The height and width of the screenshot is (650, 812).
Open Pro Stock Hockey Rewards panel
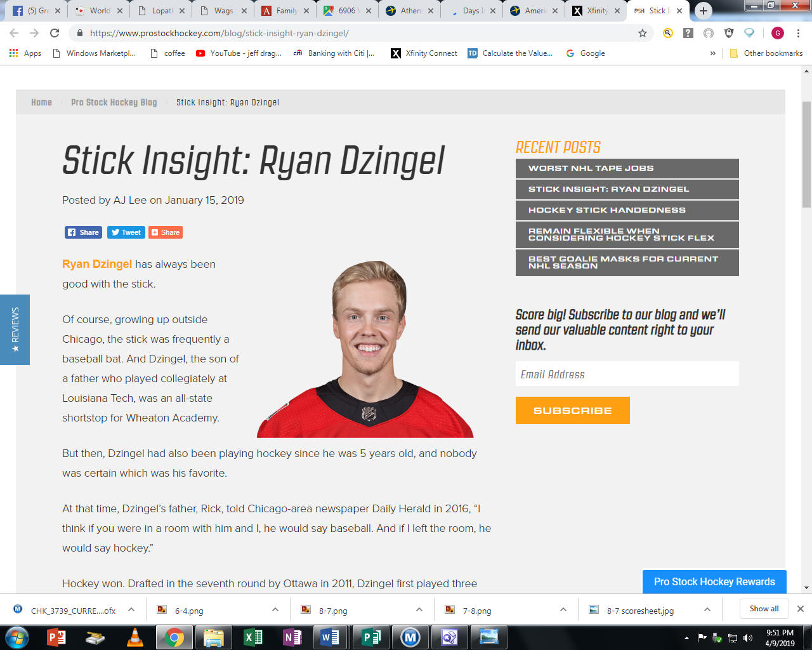pos(714,581)
